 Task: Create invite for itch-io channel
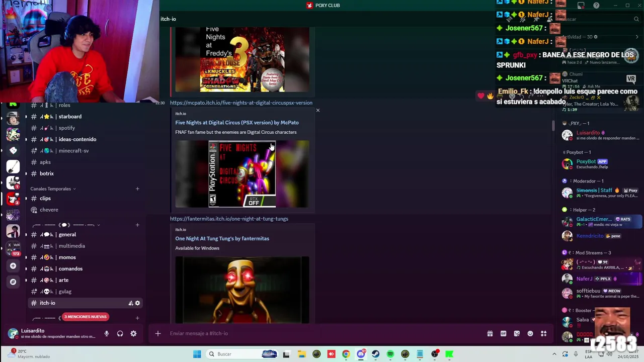tap(130, 303)
